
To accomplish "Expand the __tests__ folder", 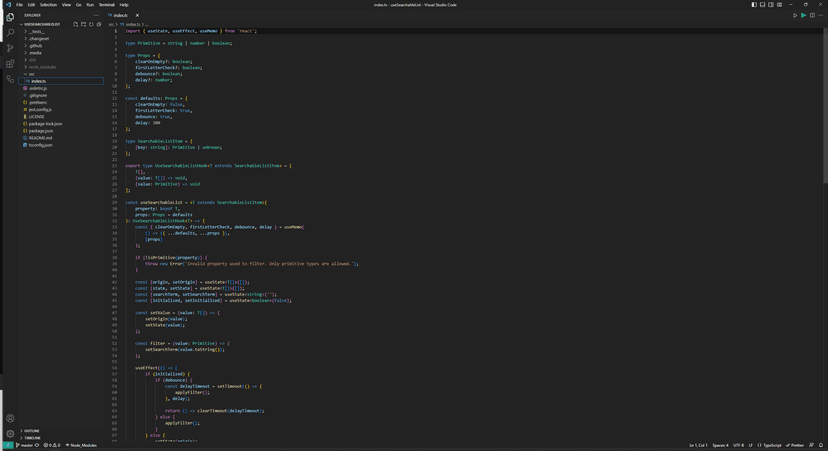I will 36,31.
